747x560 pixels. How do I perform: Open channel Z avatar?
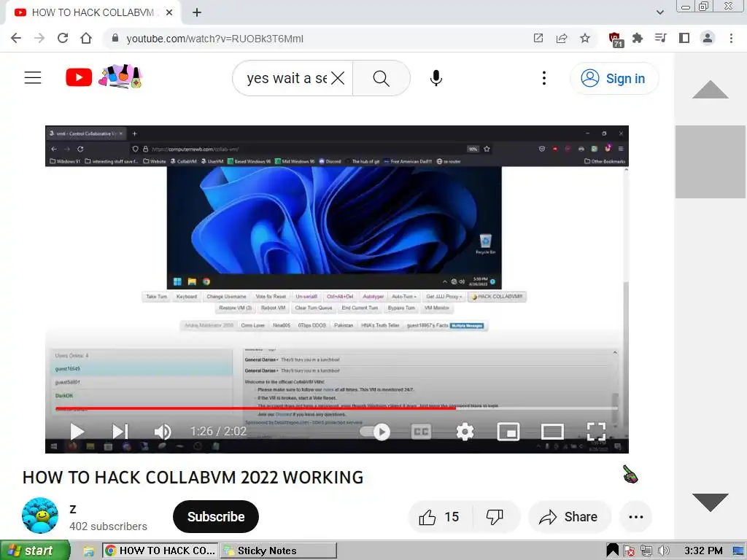coord(40,516)
